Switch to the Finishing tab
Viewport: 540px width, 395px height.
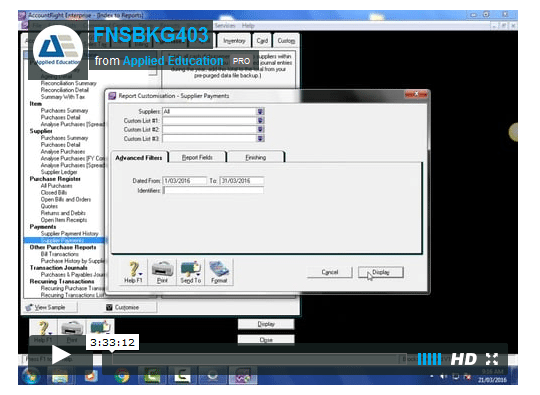click(256, 157)
